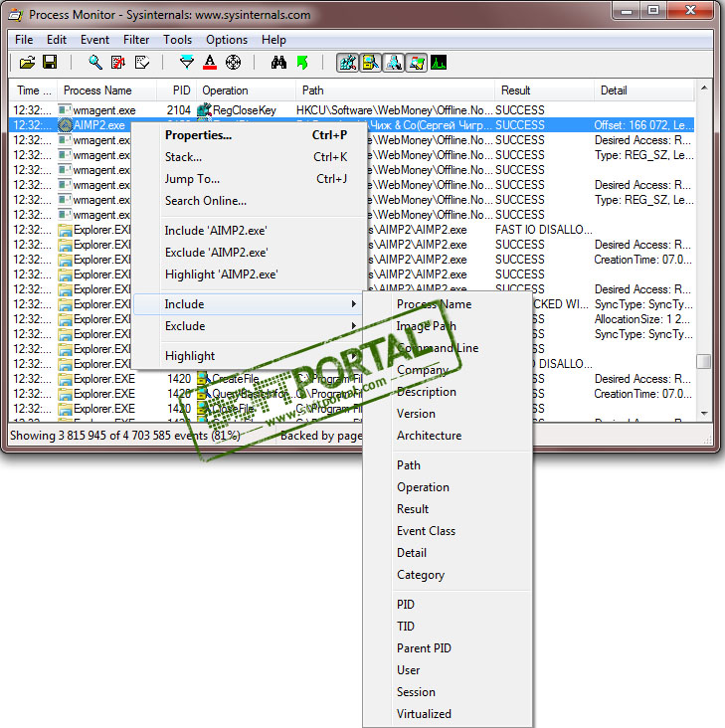The height and width of the screenshot is (728, 725).
Task: Expand the Highlight submenu
Action: (x=250, y=356)
